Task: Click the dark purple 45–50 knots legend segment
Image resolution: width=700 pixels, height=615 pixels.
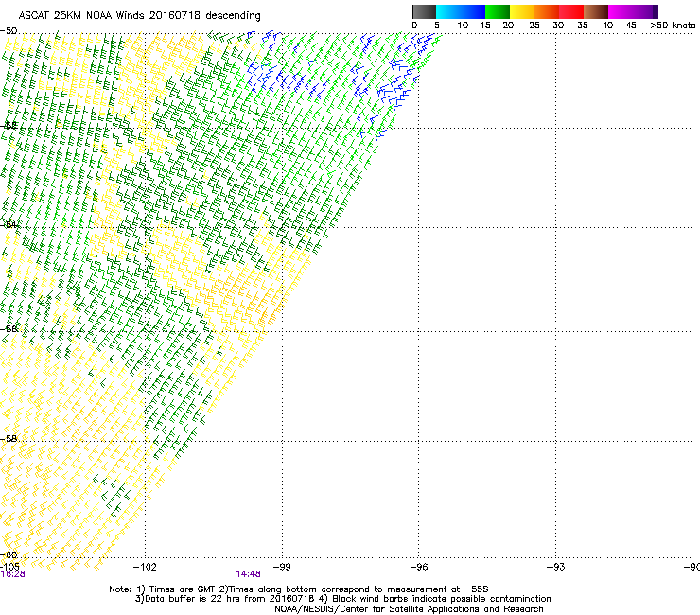Action: point(645,11)
